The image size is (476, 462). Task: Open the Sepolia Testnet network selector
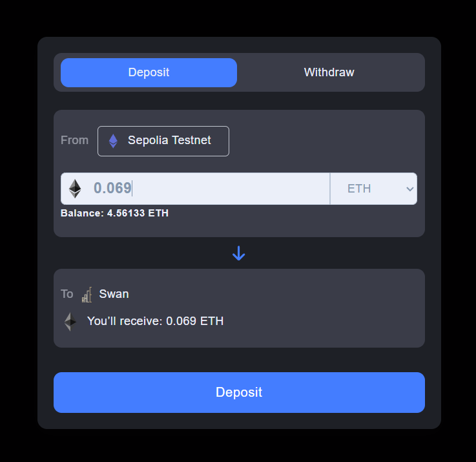click(x=163, y=141)
